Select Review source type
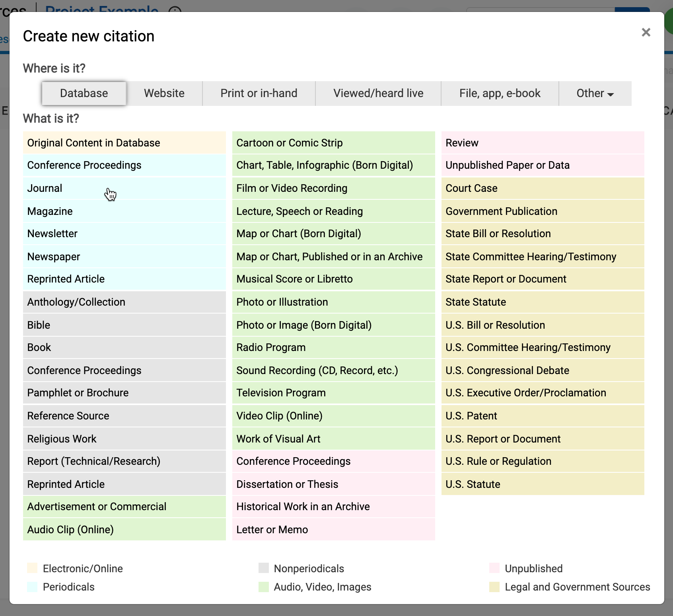This screenshot has height=616, width=673. [543, 142]
